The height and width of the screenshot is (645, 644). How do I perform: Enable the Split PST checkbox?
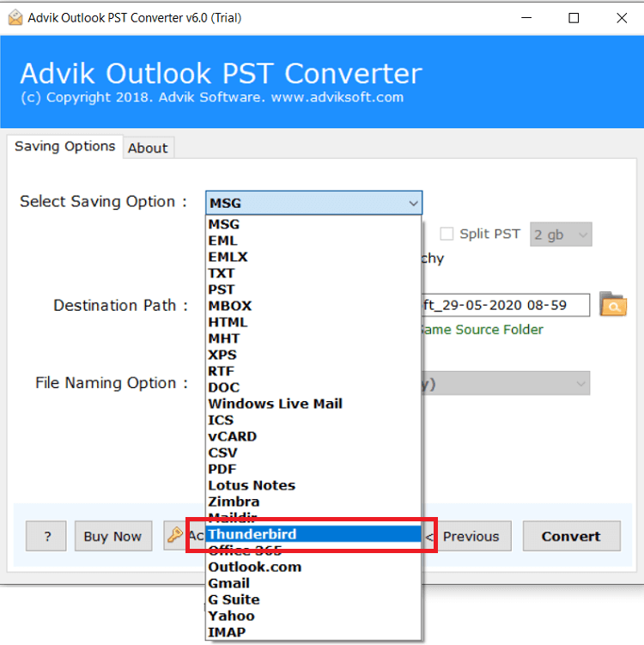447,234
